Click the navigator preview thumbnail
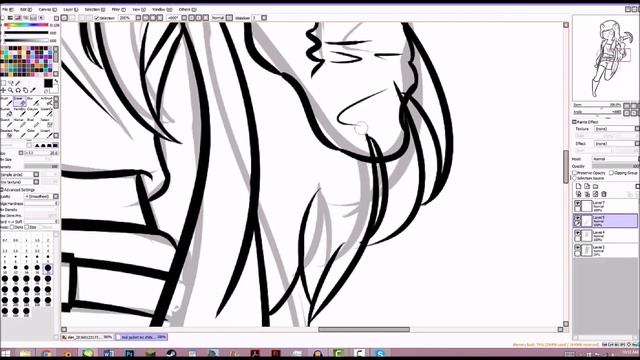The height and width of the screenshot is (360, 640). coord(605,58)
